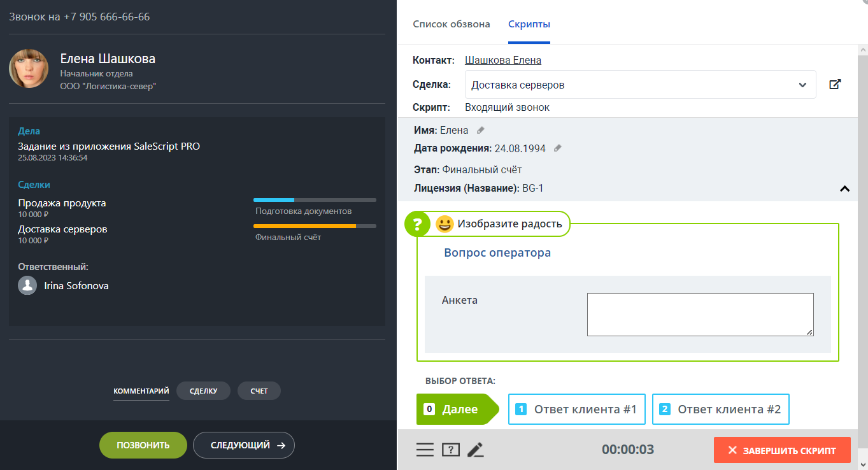Click the Финальный счёт progress bar
This screenshot has width=868, height=470.
click(x=315, y=226)
